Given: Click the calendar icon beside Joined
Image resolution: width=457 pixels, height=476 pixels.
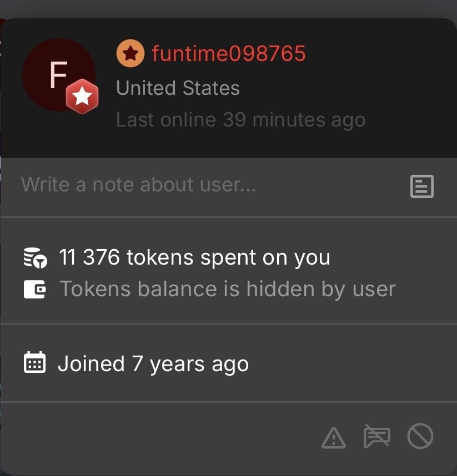Looking at the screenshot, I should coord(35,363).
